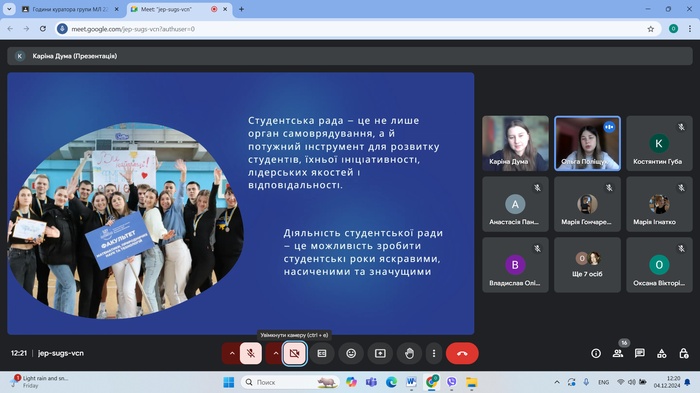The height and width of the screenshot is (393, 700).
Task: Open the emoji reactions panel
Action: tap(351, 353)
